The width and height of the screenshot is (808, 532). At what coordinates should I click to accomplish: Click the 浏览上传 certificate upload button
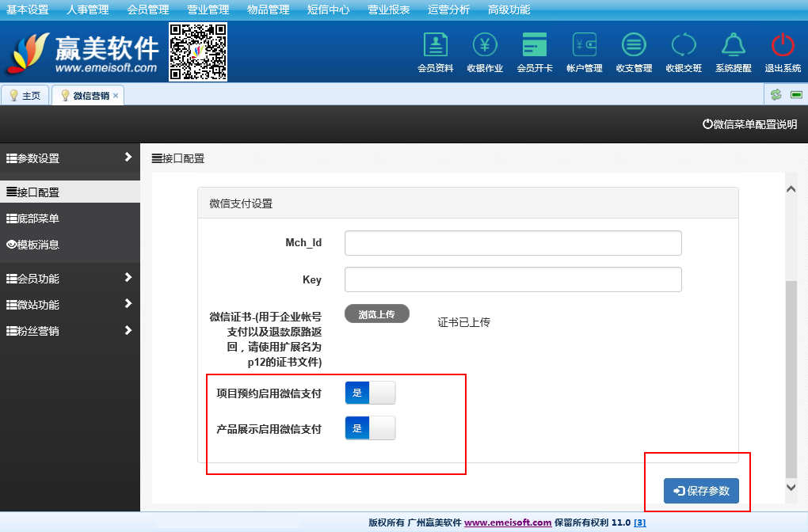tap(377, 313)
